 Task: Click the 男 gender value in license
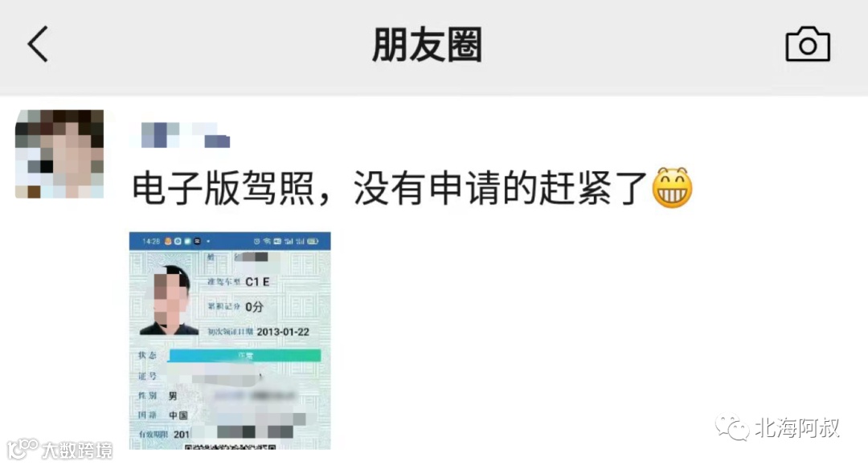point(173,396)
